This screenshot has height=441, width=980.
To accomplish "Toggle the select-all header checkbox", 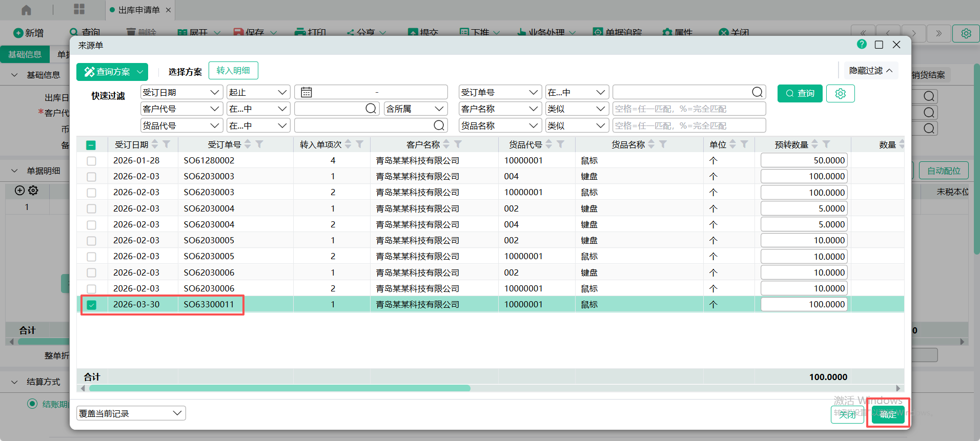I will pyautogui.click(x=91, y=145).
